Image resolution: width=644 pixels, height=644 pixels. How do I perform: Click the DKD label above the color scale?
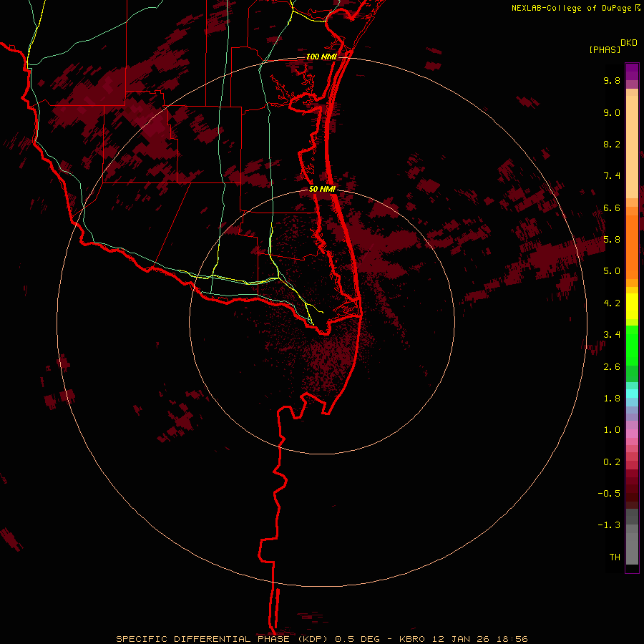(629, 43)
